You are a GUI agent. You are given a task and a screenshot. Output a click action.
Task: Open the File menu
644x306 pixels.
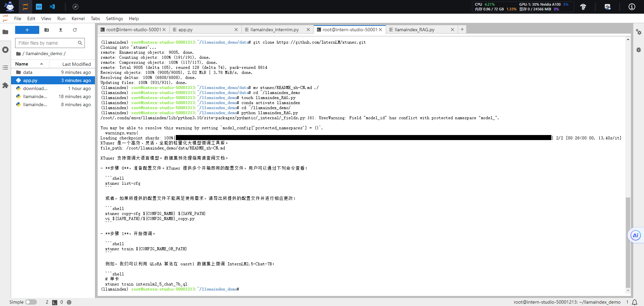coord(18,18)
